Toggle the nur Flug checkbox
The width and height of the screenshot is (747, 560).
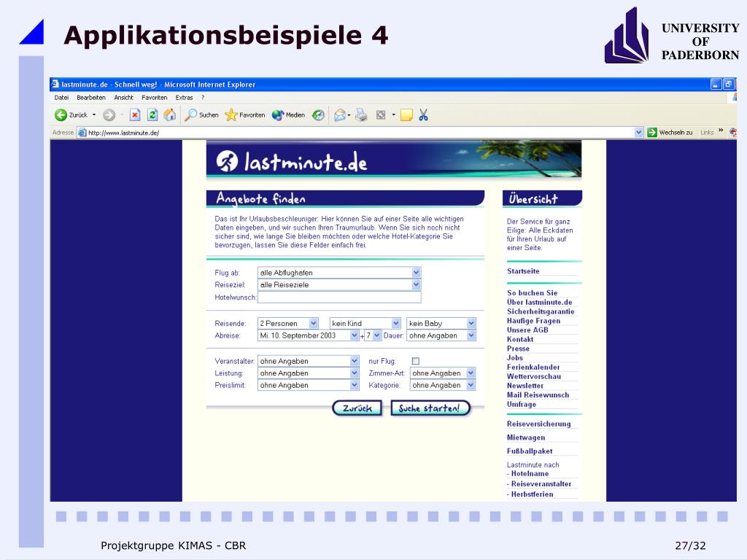[415, 361]
